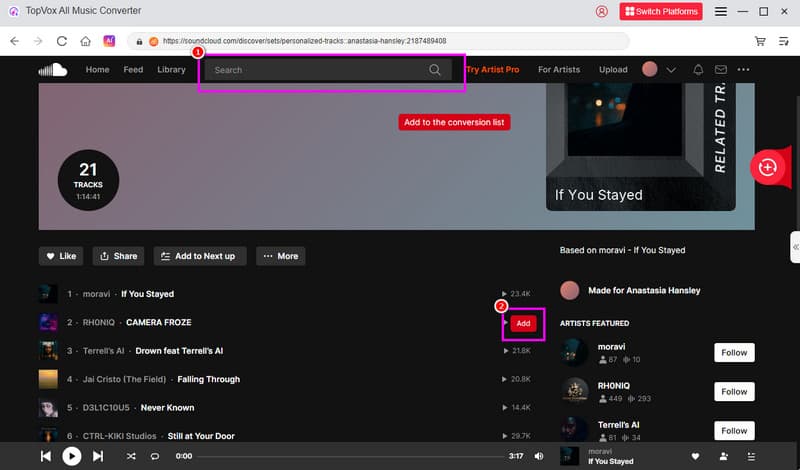This screenshot has height=470, width=800.
Task: Open the now-playing If You Stayed title
Action: (611, 461)
